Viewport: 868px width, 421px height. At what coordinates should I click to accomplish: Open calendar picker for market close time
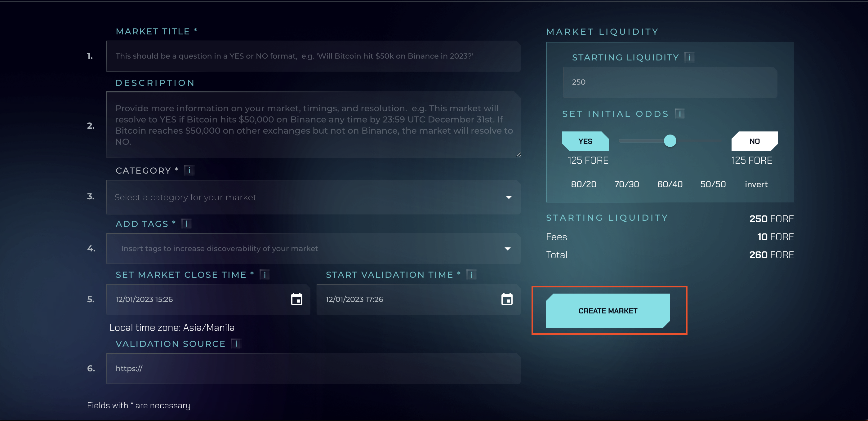point(296,299)
